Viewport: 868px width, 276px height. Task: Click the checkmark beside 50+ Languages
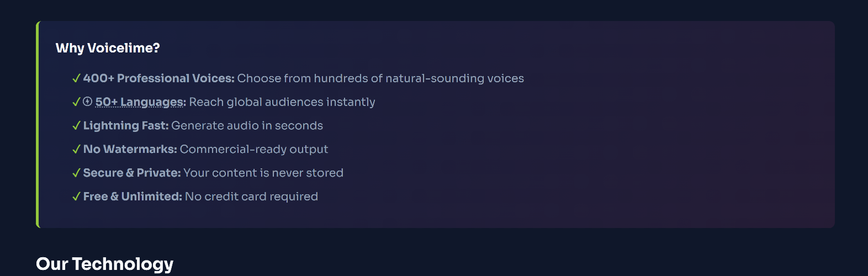76,102
